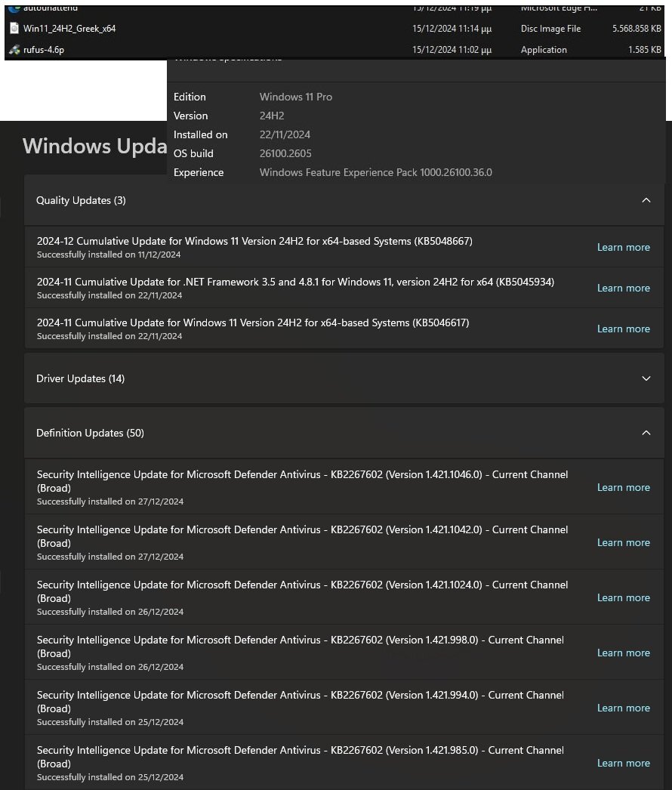Click the Disc Image File type cell
Image resolution: width=672 pixels, height=790 pixels.
550,29
